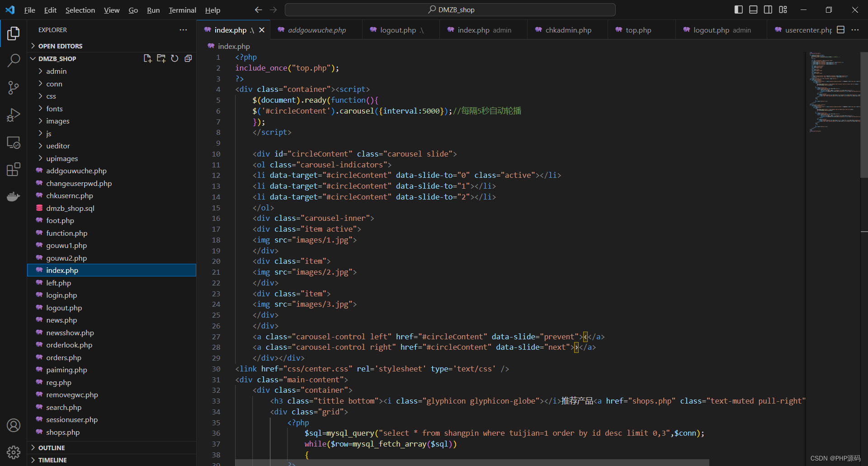Toggle the bottom panel visibility

(753, 10)
